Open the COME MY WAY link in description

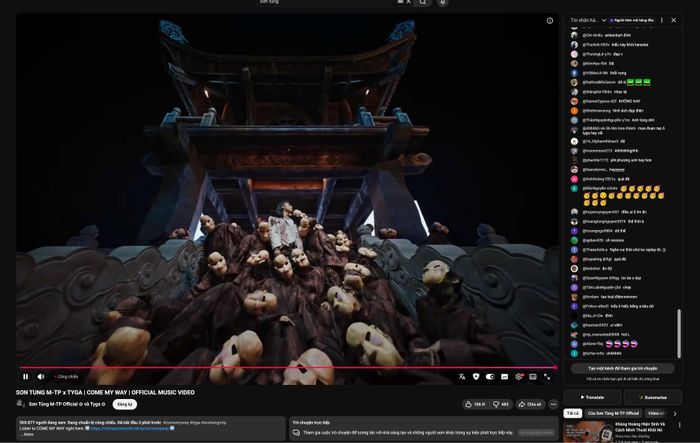click(130, 428)
